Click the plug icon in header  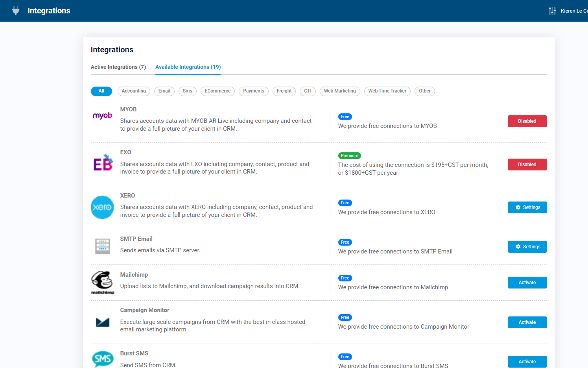click(16, 11)
